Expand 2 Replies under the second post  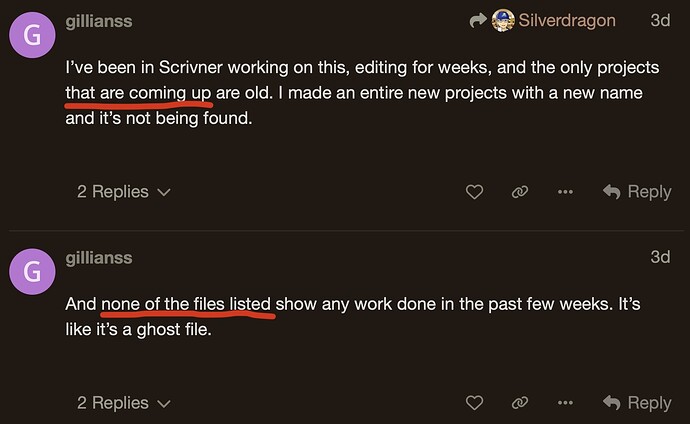(x=124, y=403)
